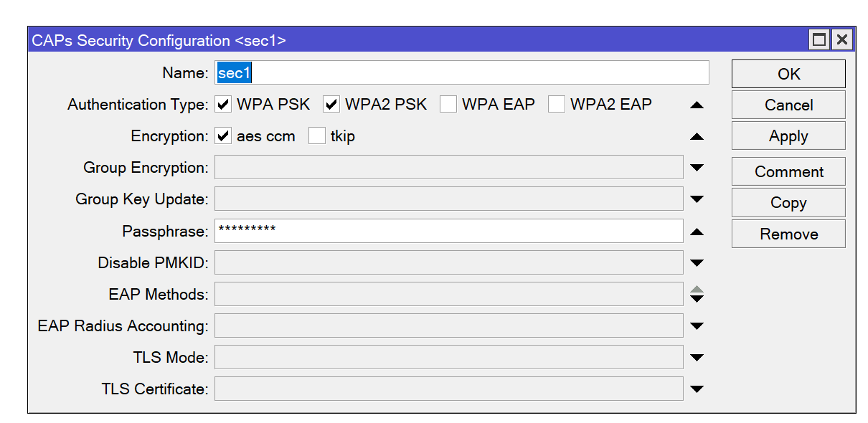Expand the Group Encryption field

697,168
